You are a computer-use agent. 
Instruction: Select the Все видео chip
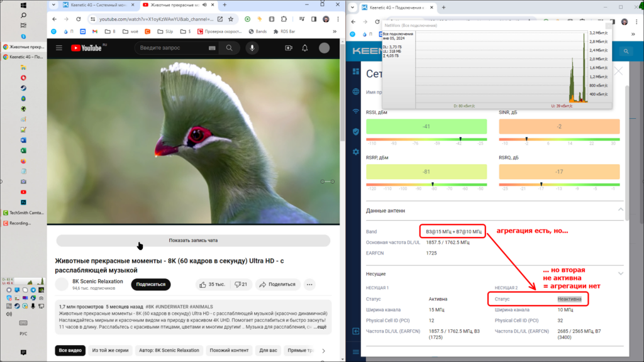(70, 351)
